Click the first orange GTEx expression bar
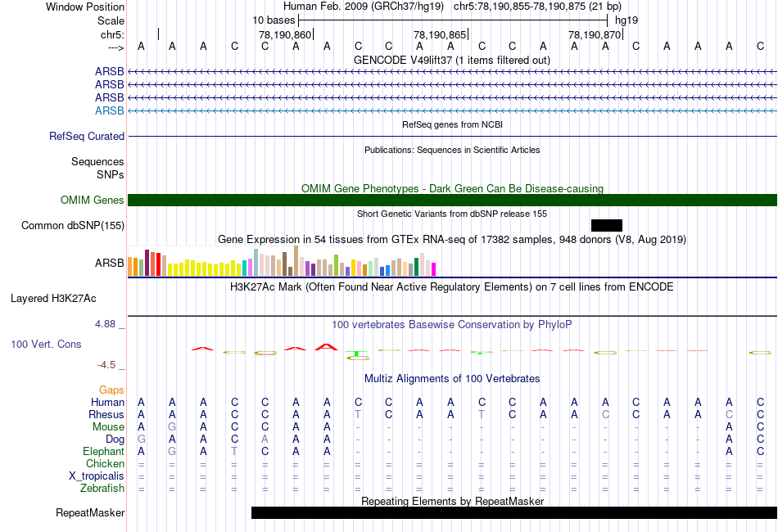 (130, 267)
